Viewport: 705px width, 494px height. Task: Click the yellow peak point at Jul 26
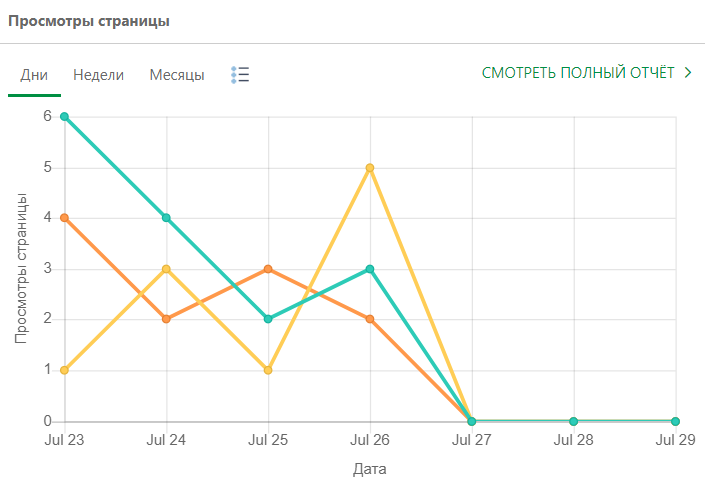coord(370,168)
